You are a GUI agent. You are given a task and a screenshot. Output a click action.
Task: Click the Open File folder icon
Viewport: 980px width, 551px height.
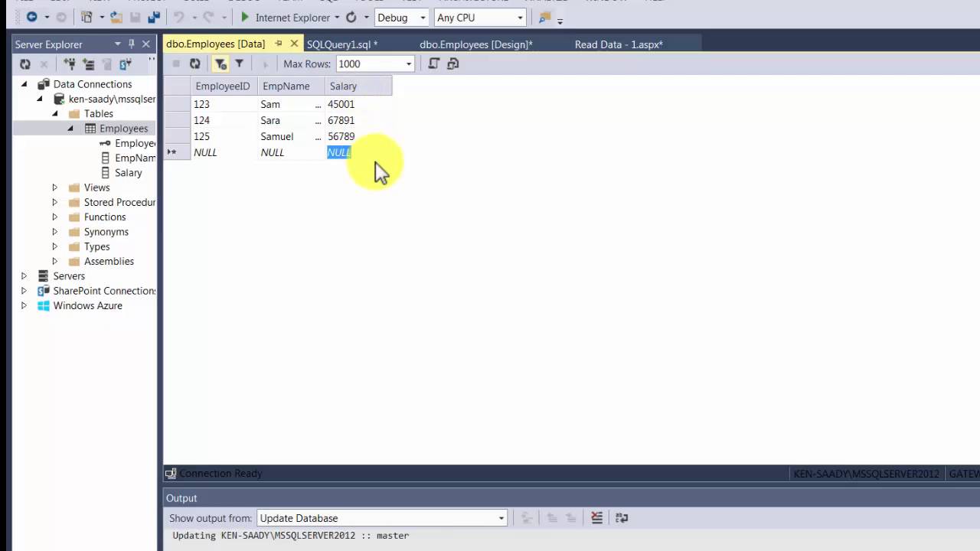pyautogui.click(x=116, y=17)
